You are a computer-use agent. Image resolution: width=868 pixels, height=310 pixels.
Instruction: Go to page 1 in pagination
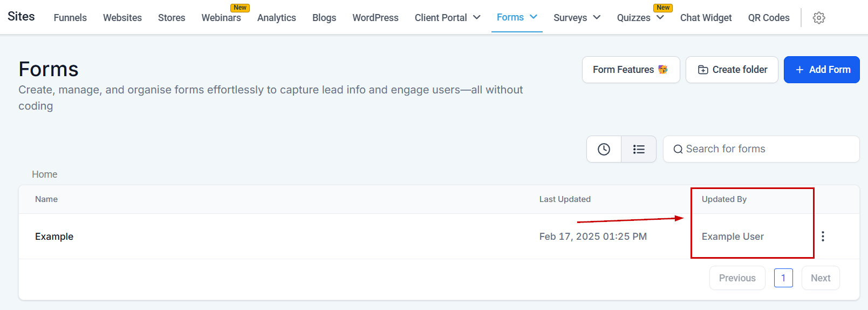coord(783,278)
